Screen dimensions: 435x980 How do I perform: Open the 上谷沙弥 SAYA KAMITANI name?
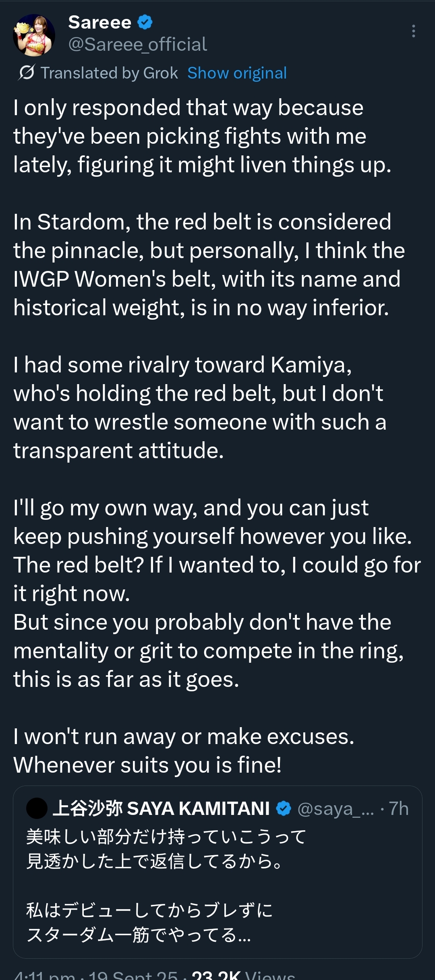pyautogui.click(x=161, y=808)
